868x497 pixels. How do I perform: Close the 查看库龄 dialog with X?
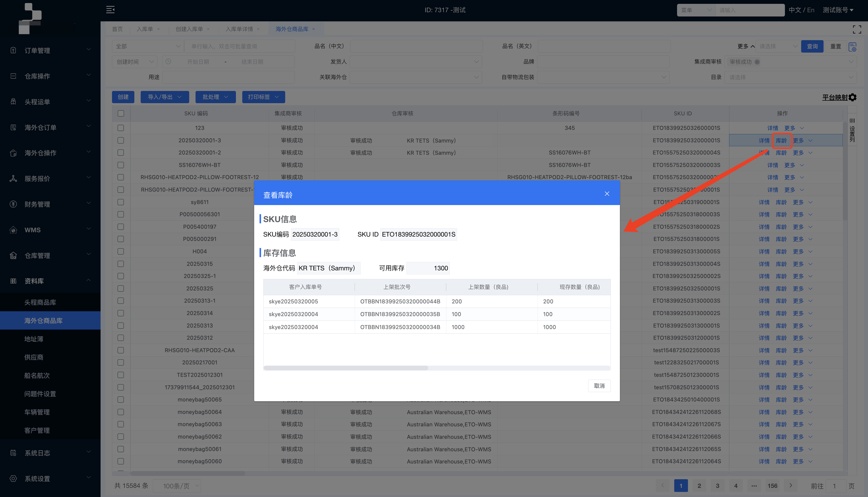click(607, 194)
